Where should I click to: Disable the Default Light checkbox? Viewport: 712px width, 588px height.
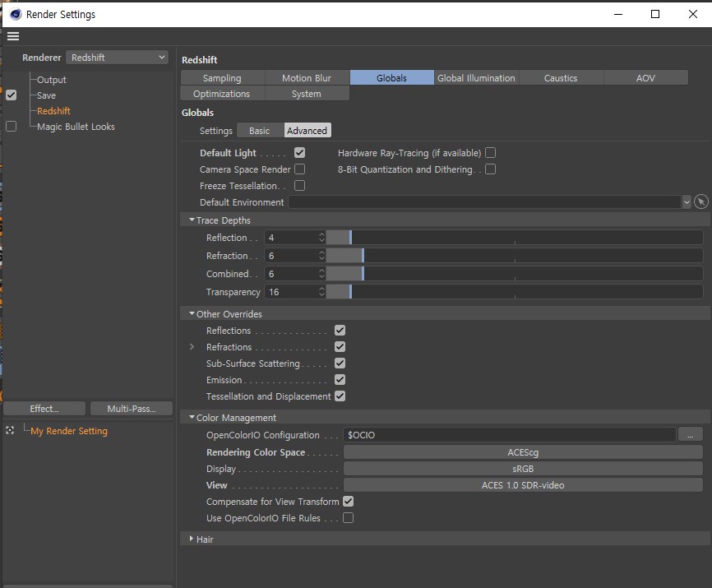point(299,153)
